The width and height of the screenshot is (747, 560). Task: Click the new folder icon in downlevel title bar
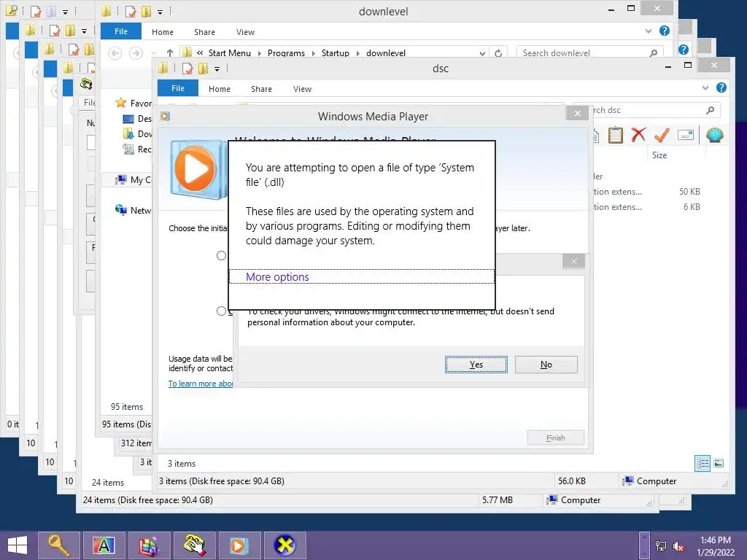click(x=146, y=12)
